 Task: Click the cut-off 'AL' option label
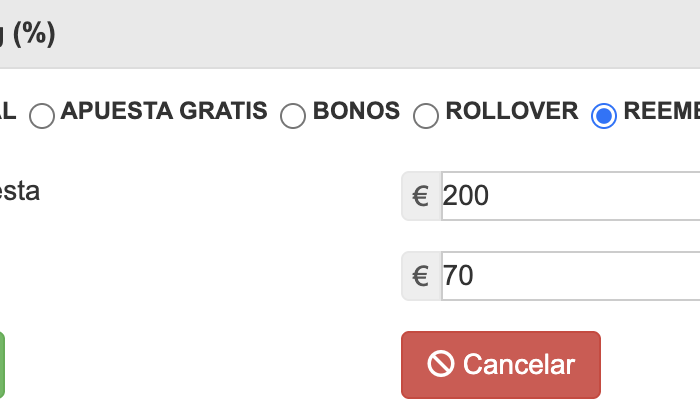8,111
